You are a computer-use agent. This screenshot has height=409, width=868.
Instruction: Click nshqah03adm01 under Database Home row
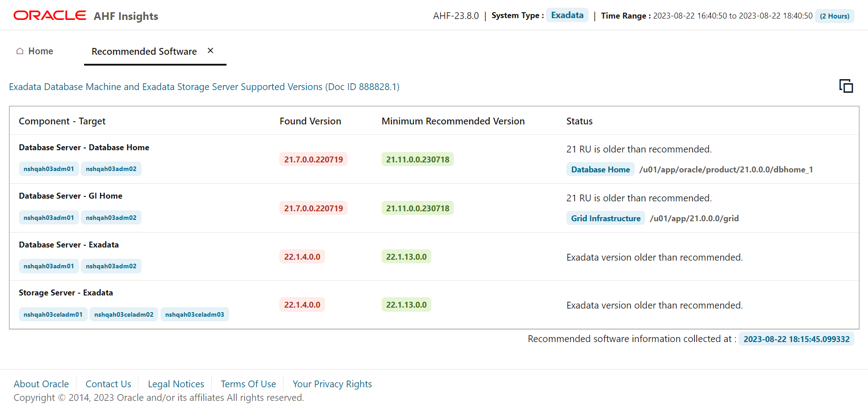[x=49, y=169]
